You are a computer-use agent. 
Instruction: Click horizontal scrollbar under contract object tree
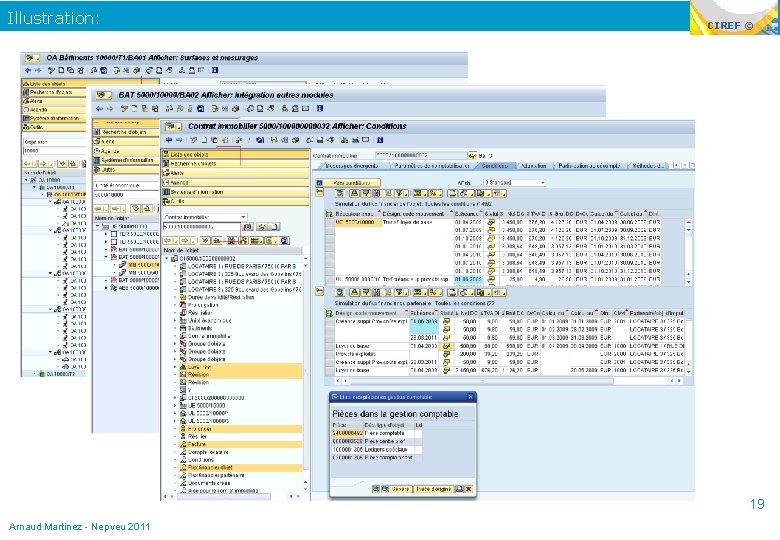pos(224,496)
